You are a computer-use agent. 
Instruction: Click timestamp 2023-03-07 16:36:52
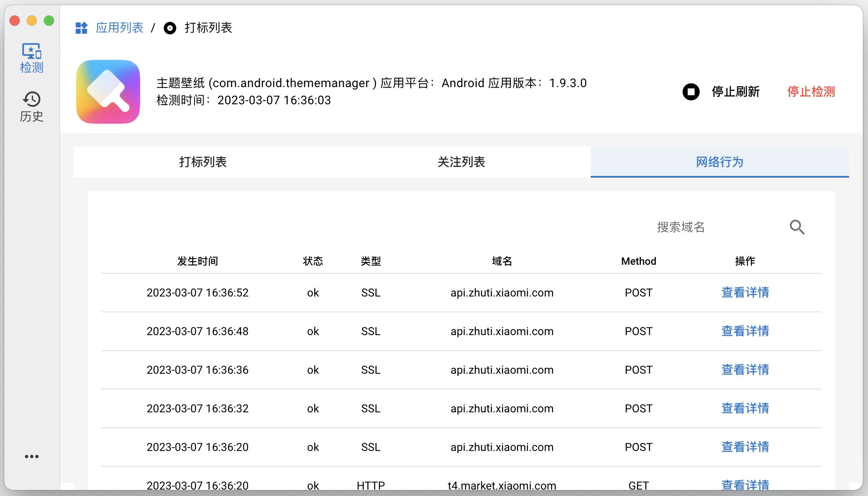(197, 293)
